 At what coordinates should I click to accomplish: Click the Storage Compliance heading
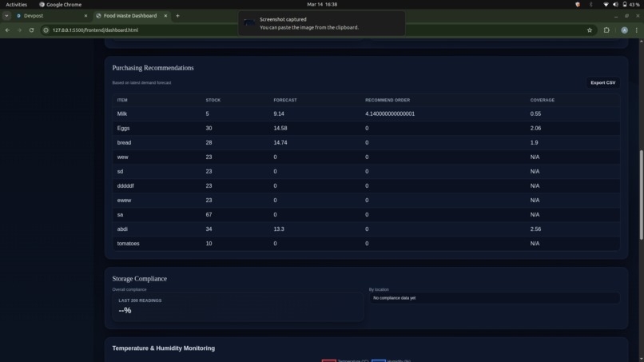click(140, 279)
